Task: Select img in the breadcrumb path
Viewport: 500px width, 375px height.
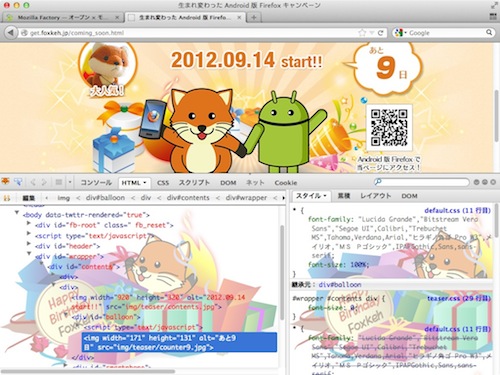Action: (x=64, y=198)
